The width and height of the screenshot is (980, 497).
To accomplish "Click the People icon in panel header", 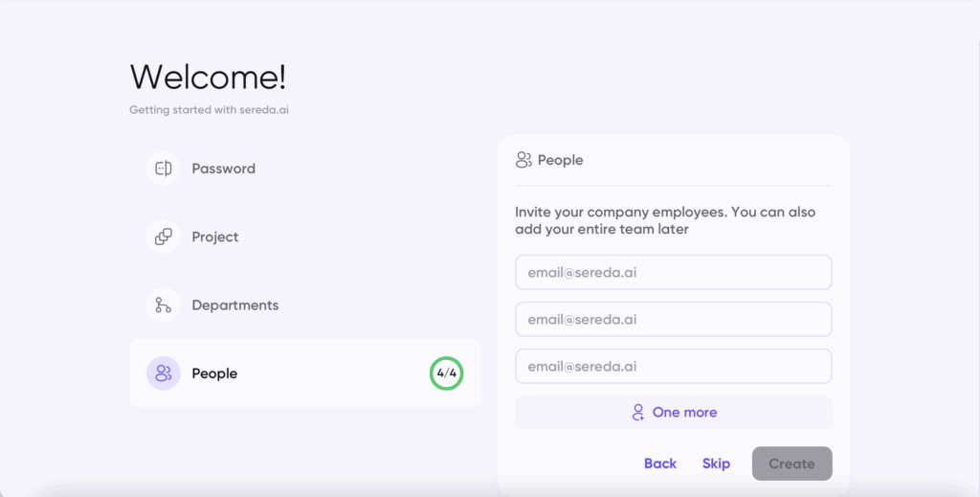I will 523,160.
